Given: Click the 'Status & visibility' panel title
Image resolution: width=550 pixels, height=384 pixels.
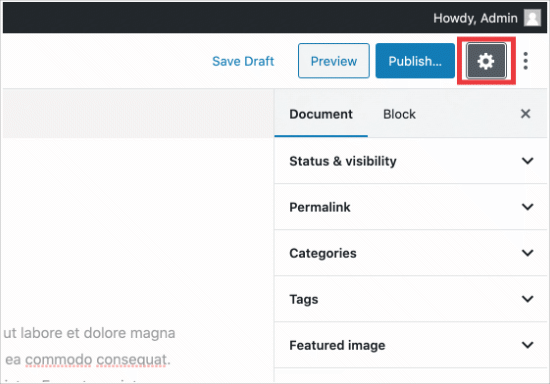Looking at the screenshot, I should (343, 161).
